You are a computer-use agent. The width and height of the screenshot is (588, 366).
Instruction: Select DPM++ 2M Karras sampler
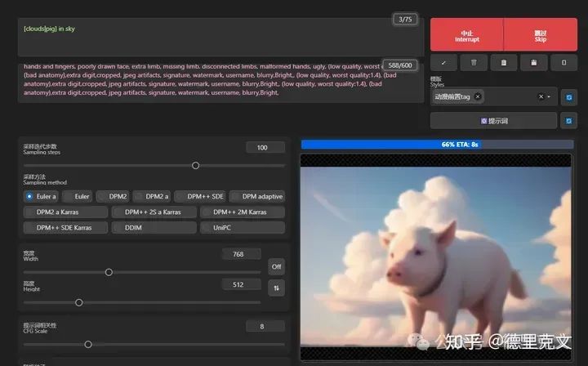tap(243, 212)
